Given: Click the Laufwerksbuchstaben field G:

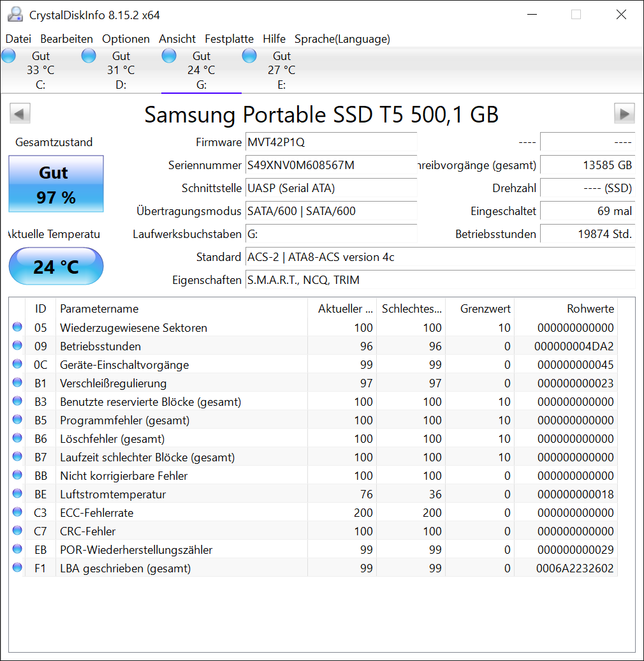Looking at the screenshot, I should (x=331, y=234).
